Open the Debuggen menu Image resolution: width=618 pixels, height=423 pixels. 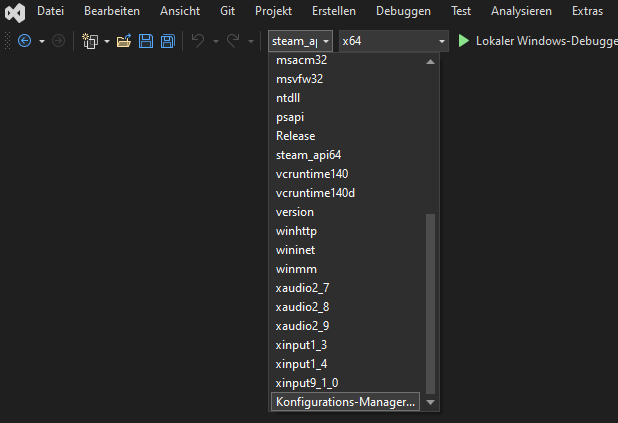coord(403,12)
